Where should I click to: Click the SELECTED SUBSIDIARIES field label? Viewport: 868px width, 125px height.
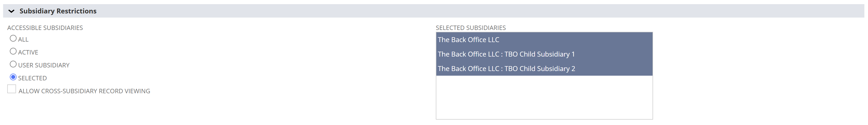[470, 28]
